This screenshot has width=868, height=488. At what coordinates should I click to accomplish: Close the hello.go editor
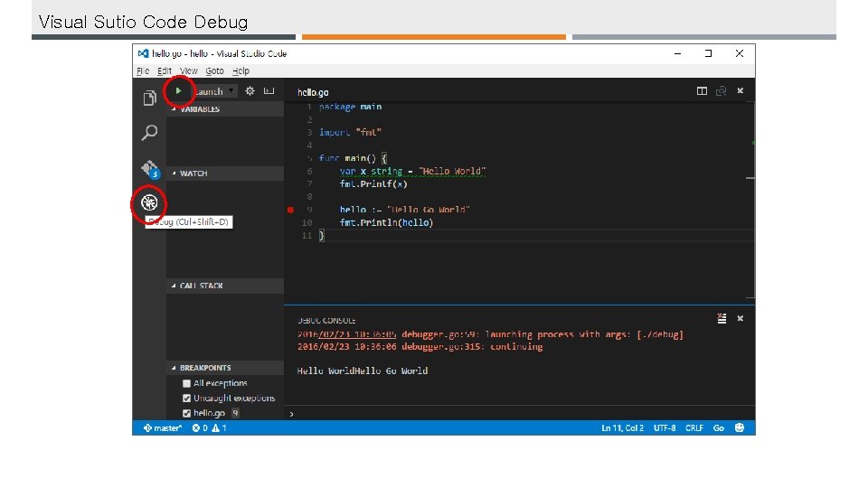click(741, 90)
